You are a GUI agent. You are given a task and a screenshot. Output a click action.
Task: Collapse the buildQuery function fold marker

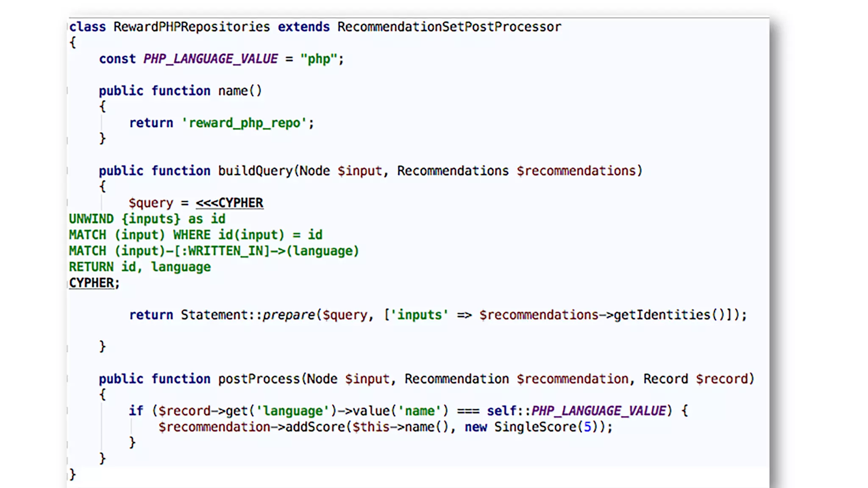tap(67, 171)
